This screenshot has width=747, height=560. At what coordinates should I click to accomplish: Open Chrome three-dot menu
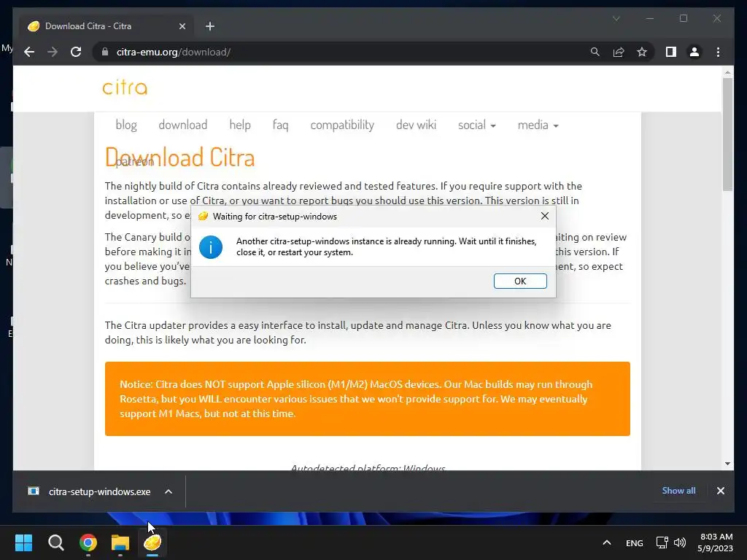tap(718, 52)
